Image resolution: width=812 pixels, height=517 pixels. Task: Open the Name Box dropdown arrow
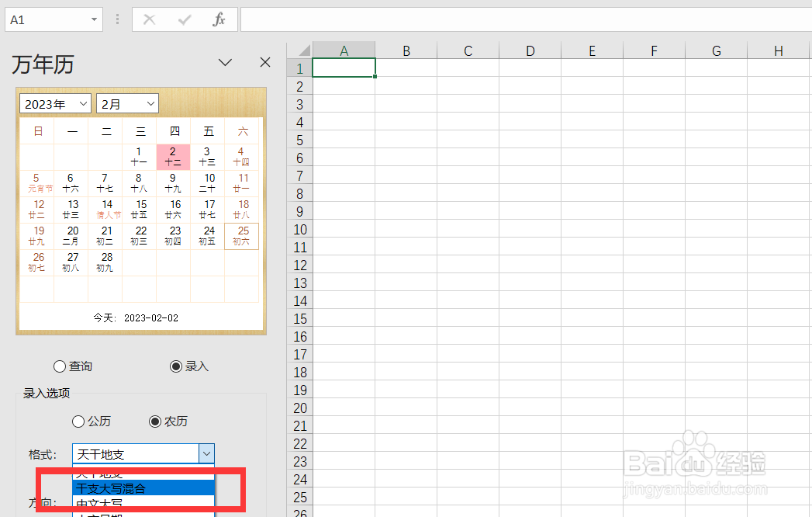(x=93, y=19)
